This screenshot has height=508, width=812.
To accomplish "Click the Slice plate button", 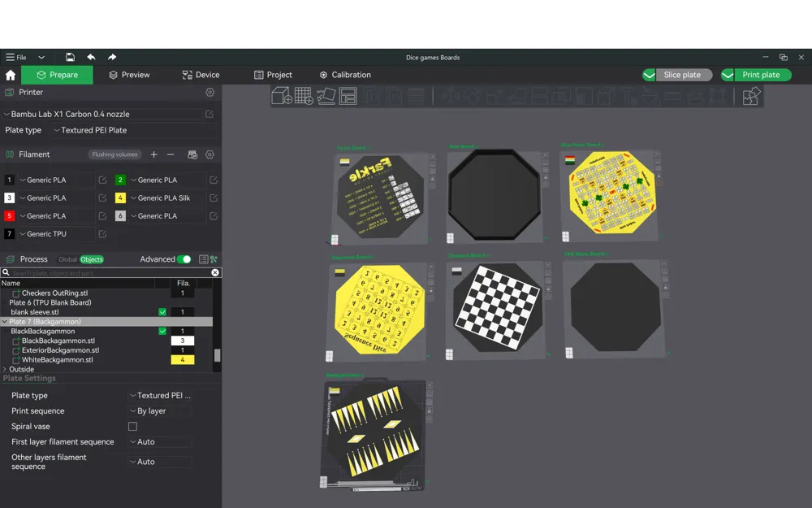I will pyautogui.click(x=683, y=75).
